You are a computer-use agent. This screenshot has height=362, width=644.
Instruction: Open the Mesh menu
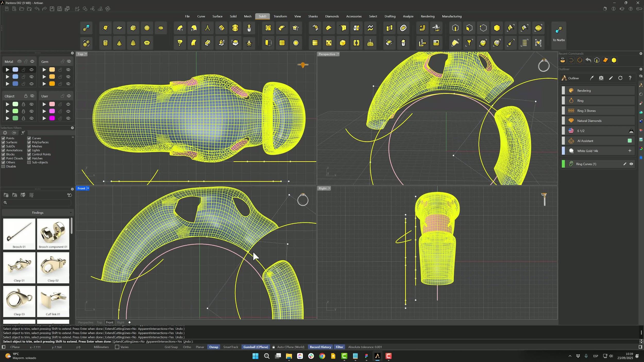pyautogui.click(x=248, y=16)
